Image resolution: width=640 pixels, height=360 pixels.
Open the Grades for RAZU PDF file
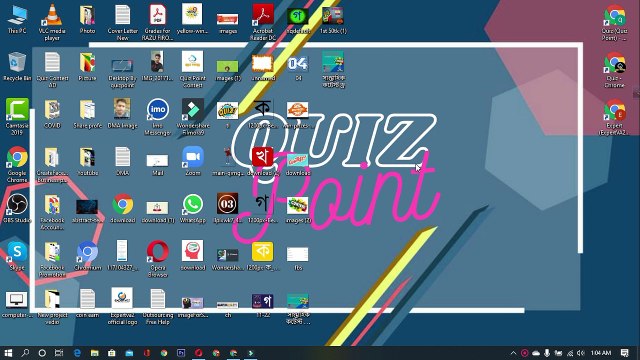[158, 22]
